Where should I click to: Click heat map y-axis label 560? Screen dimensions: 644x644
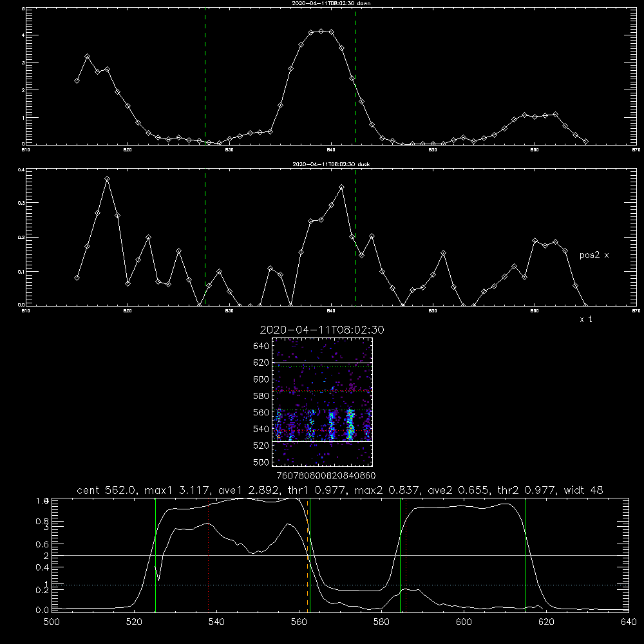click(261, 412)
